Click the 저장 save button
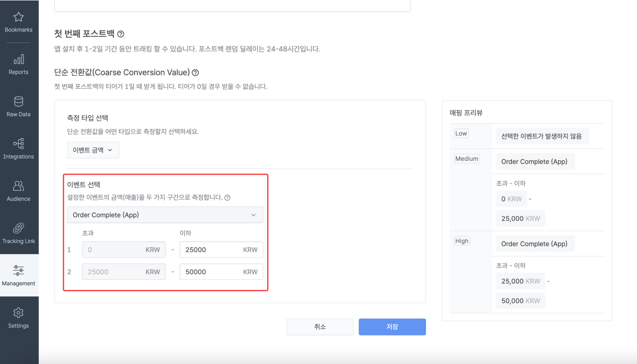Image resolution: width=637 pixels, height=364 pixels. tap(392, 327)
